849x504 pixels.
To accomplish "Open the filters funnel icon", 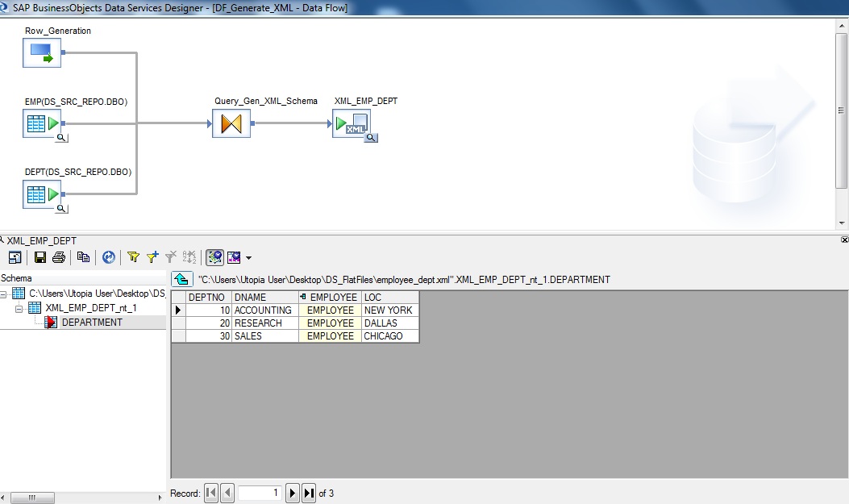I will pyautogui.click(x=133, y=257).
